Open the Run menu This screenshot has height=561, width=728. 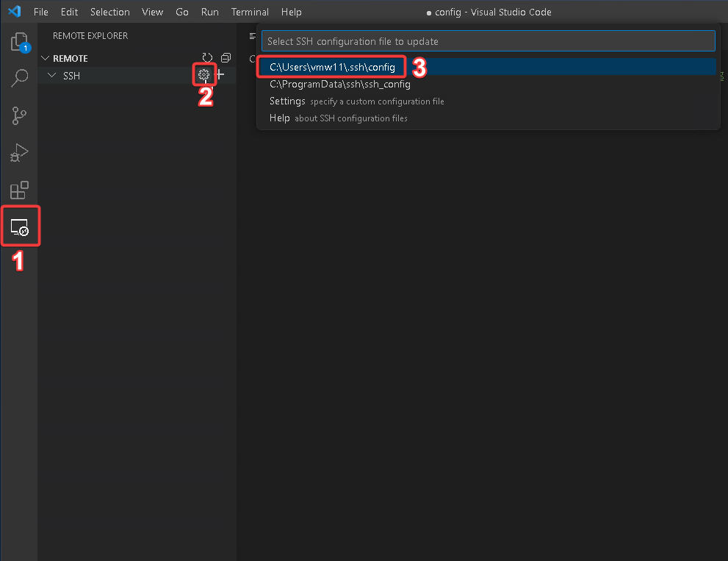click(x=210, y=12)
